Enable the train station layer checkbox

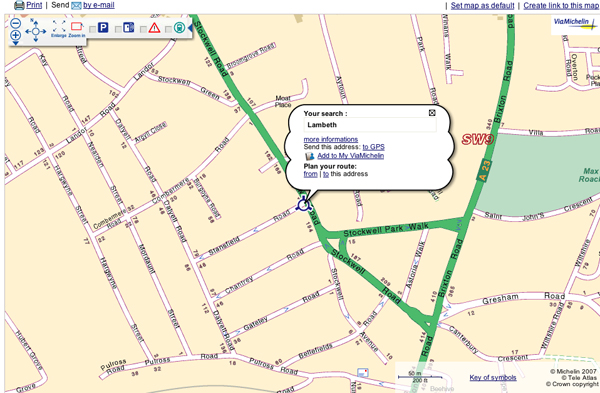168,29
